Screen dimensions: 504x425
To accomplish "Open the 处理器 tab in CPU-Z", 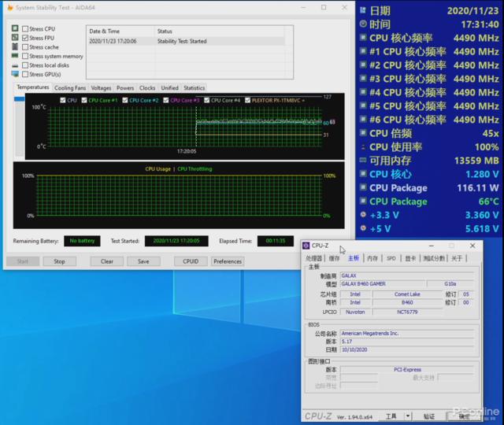I will [313, 258].
